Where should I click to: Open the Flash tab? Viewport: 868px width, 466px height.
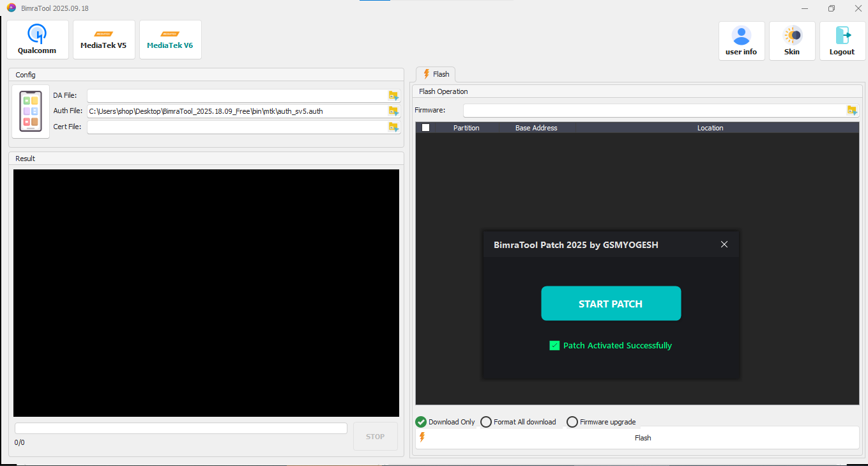(436, 74)
